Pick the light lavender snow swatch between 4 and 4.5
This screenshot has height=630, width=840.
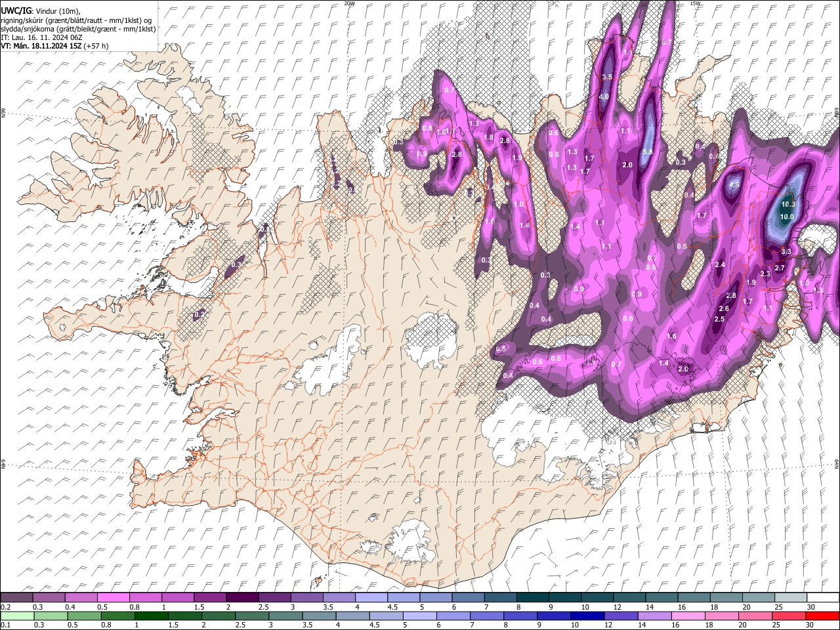(371, 597)
